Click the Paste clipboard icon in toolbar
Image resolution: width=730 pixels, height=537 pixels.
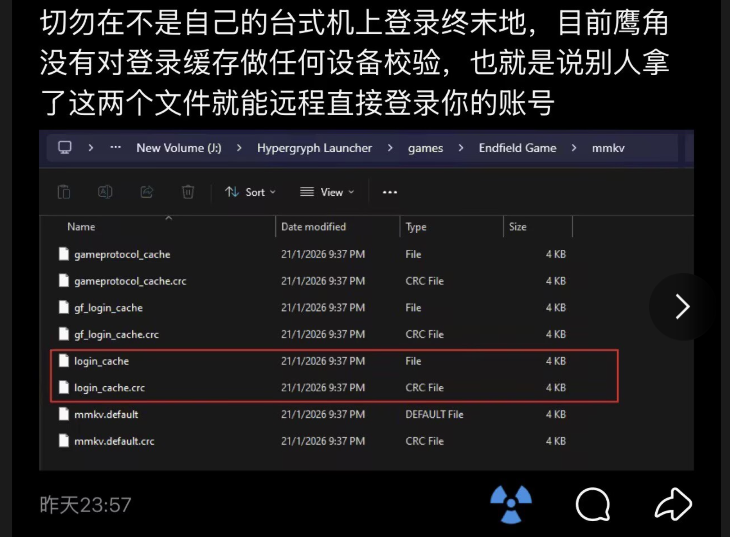pos(64,192)
